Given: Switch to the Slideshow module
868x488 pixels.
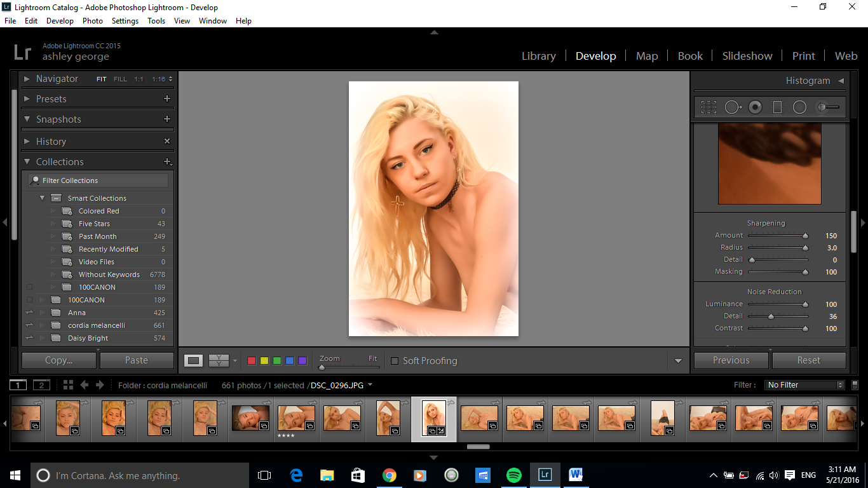Looking at the screenshot, I should coord(747,56).
